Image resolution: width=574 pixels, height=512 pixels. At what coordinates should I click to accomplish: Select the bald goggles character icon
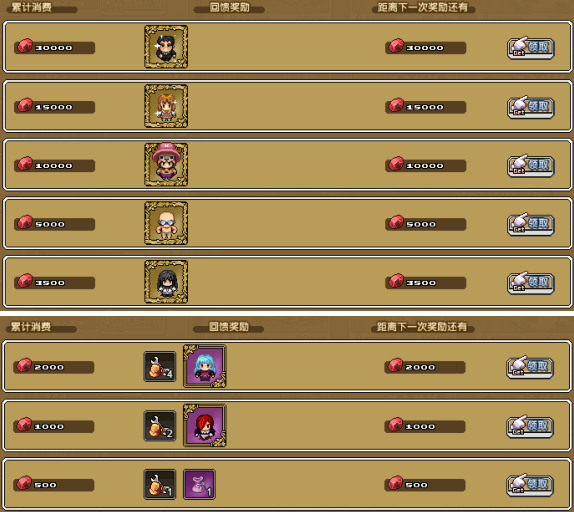tap(166, 223)
